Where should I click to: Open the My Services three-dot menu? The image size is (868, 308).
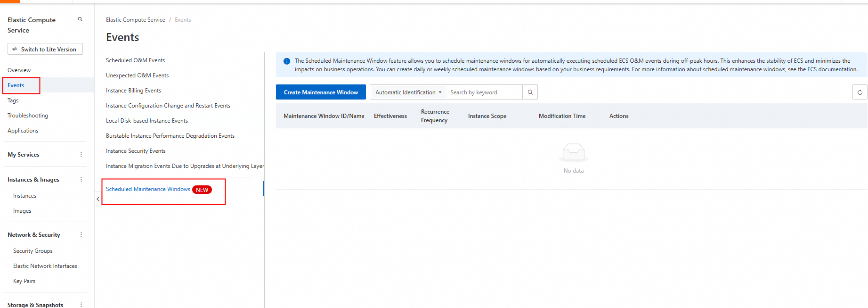tap(81, 155)
